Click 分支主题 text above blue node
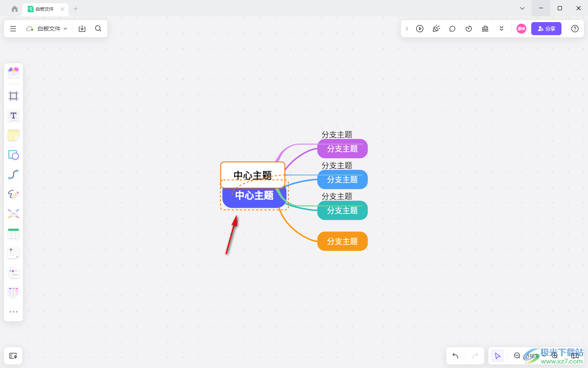The width and height of the screenshot is (588, 368). pyautogui.click(x=337, y=166)
